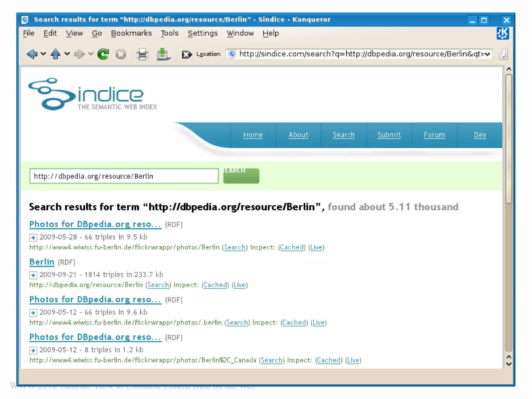Viewport: 532px width, 399px height.
Task: Open the Back history dropdown arrow
Action: 43,54
